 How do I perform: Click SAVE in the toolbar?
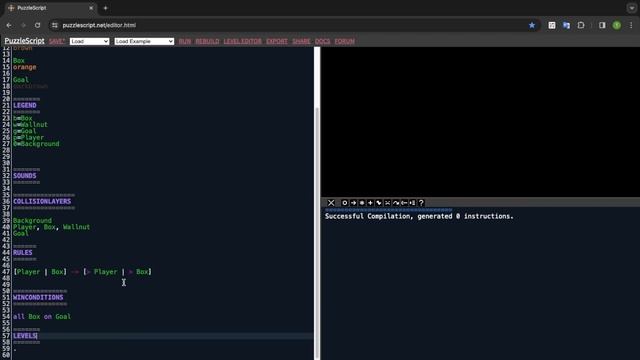56,41
